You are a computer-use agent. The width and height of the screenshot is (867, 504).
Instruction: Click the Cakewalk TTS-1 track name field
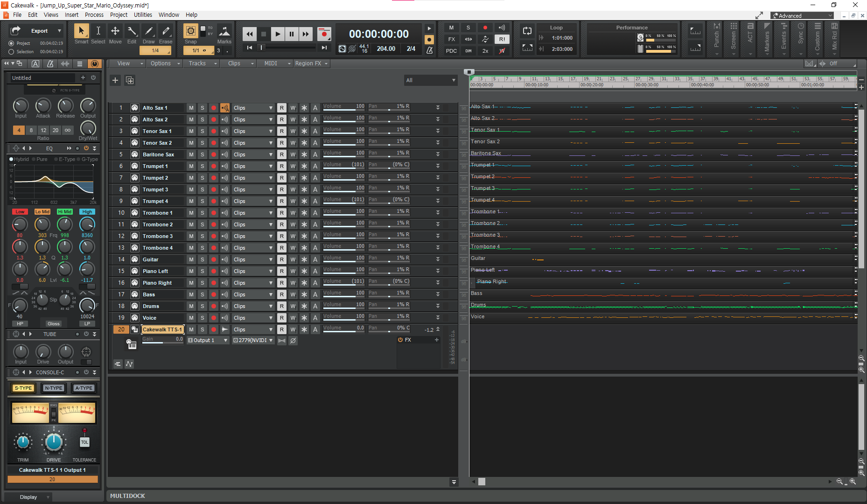pyautogui.click(x=162, y=329)
